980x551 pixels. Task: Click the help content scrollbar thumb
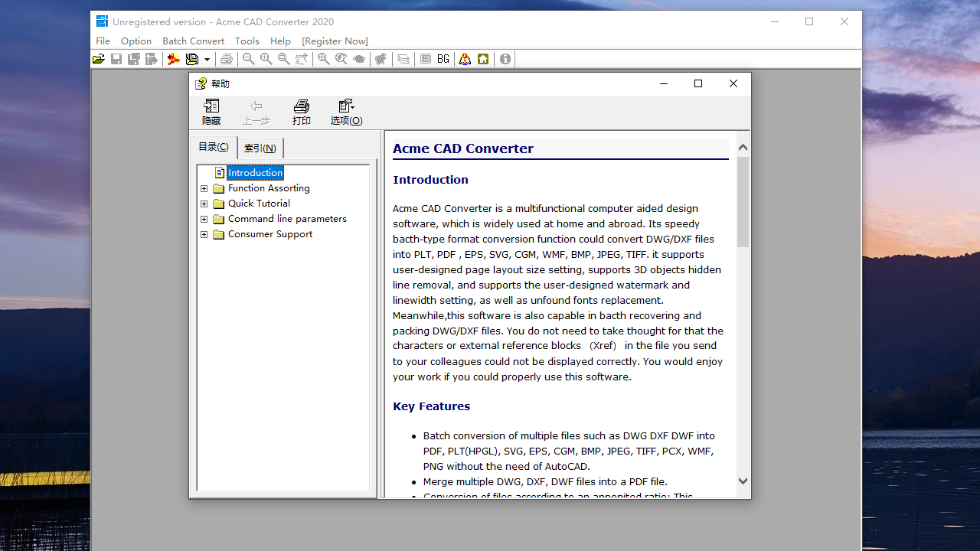coord(743,202)
